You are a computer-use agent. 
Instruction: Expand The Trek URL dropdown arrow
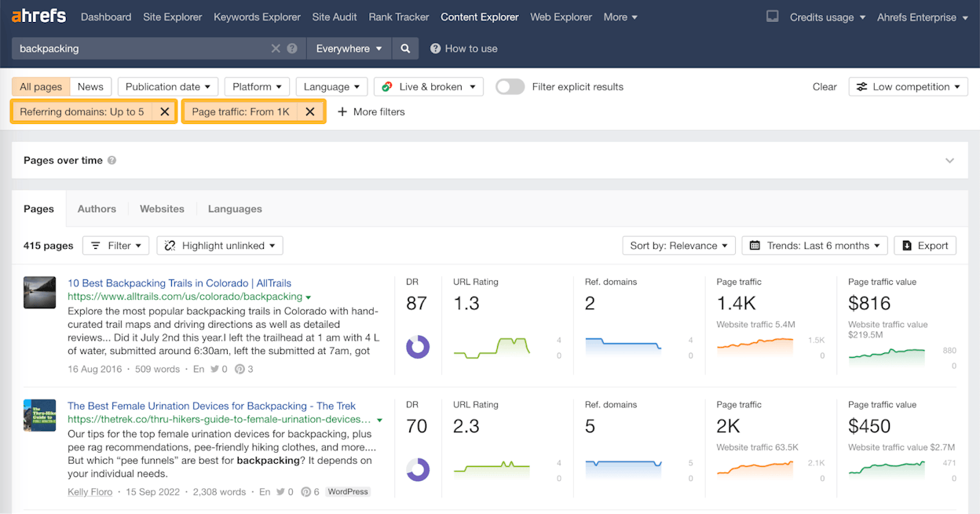[x=379, y=421]
